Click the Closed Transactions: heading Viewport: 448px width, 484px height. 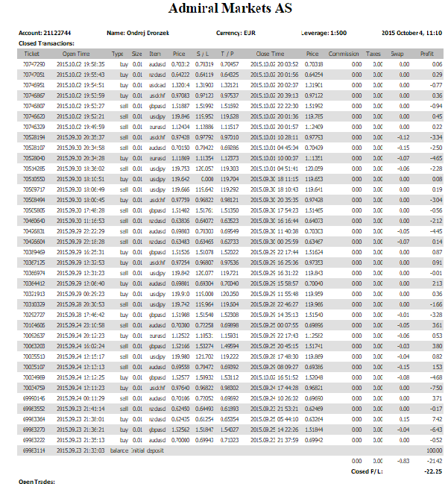point(46,43)
